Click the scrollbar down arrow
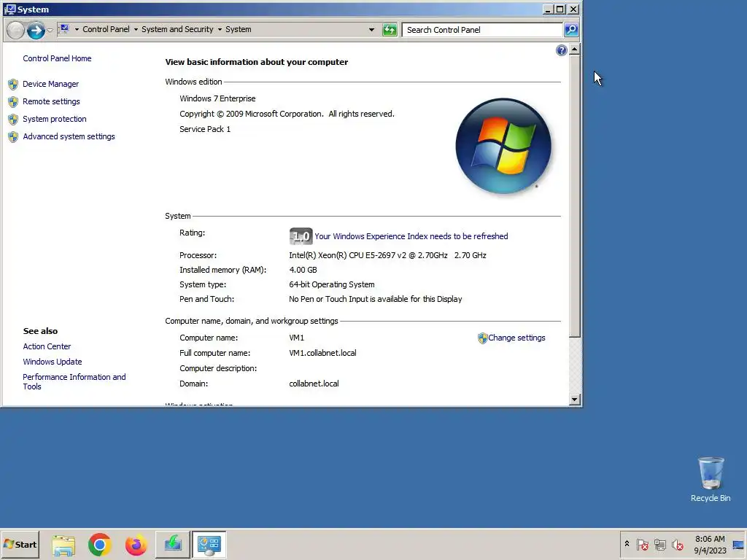 [575, 400]
